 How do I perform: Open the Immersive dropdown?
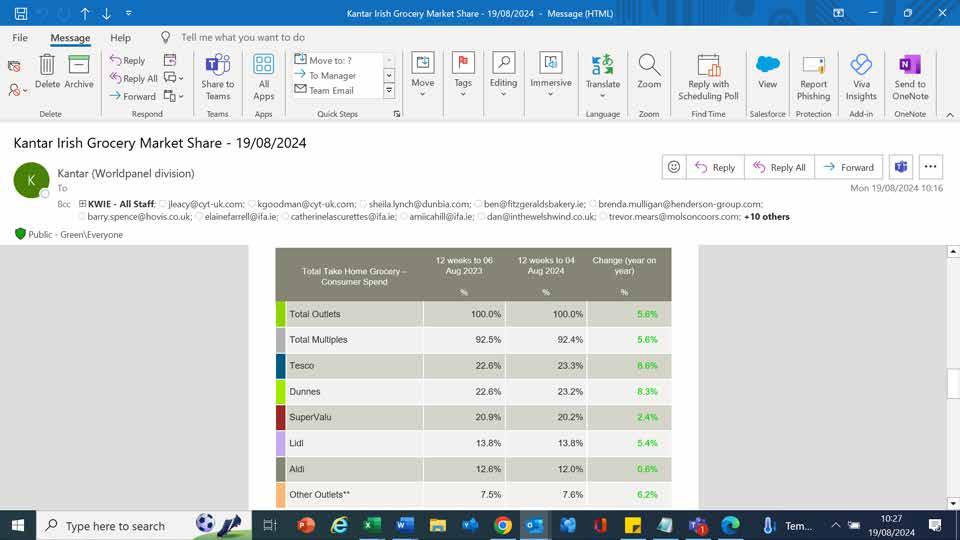(550, 75)
